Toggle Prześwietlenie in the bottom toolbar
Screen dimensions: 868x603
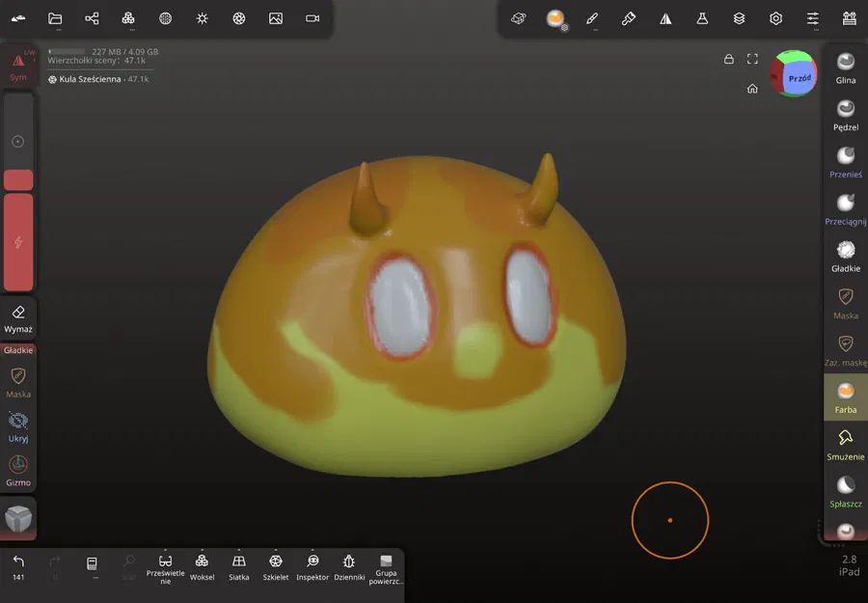tap(165, 567)
